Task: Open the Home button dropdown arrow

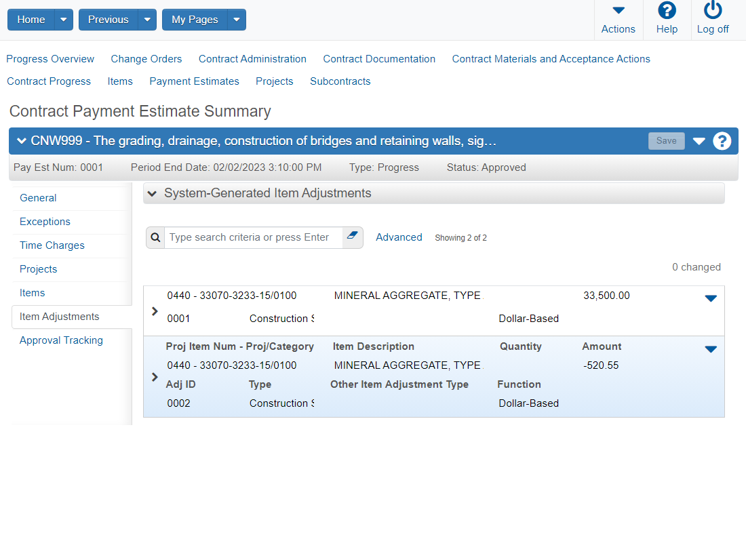Action: click(x=63, y=20)
